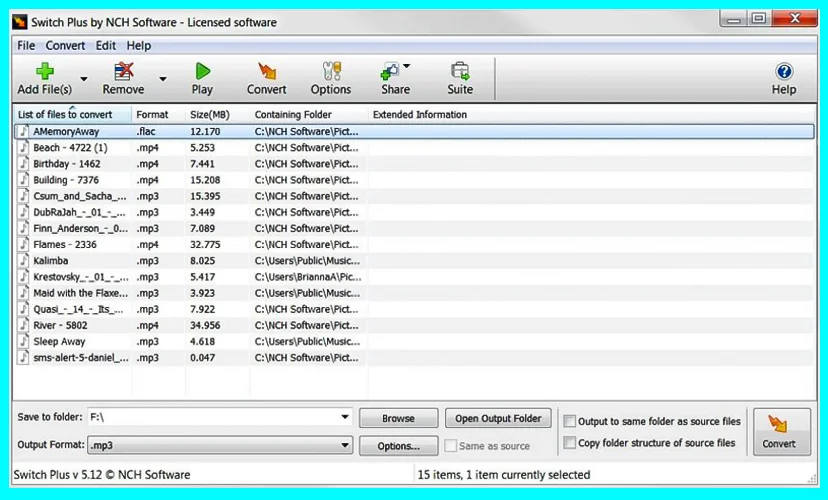Click the 0.047 size value

click(203, 357)
